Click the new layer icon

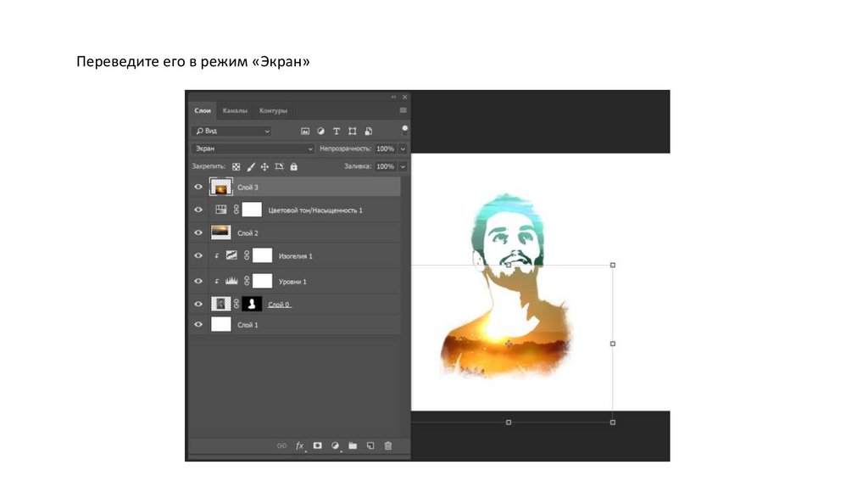tap(370, 445)
